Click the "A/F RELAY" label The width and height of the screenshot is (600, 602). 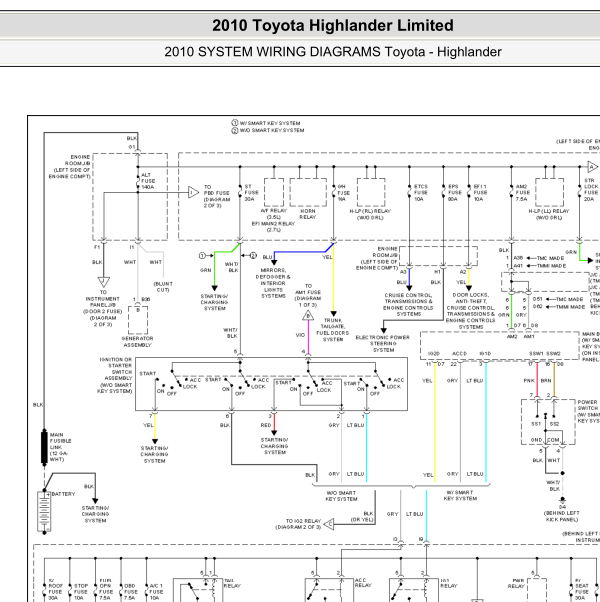pos(274,211)
